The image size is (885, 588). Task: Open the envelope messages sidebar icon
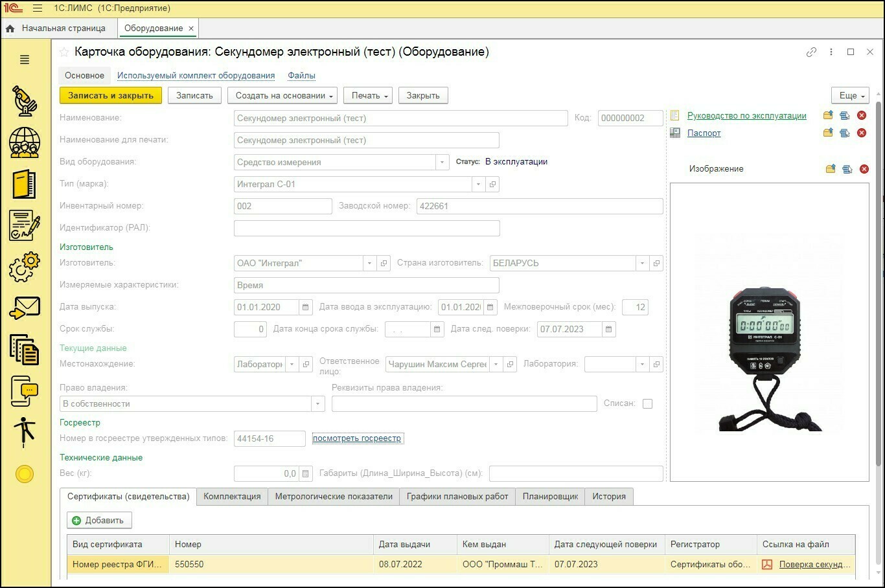[25, 308]
